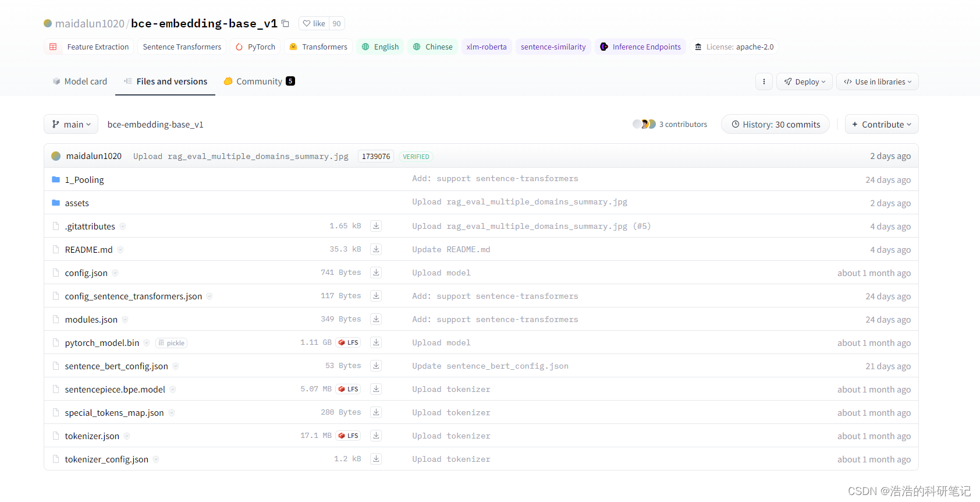This screenshot has height=502, width=980.
Task: Click the 90 likes count
Action: [337, 23]
